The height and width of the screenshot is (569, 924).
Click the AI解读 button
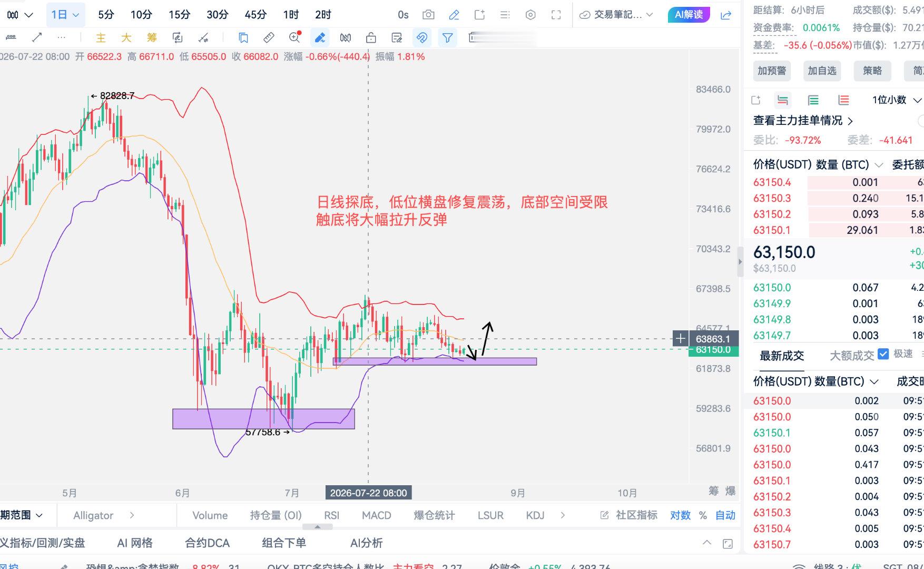pos(689,15)
